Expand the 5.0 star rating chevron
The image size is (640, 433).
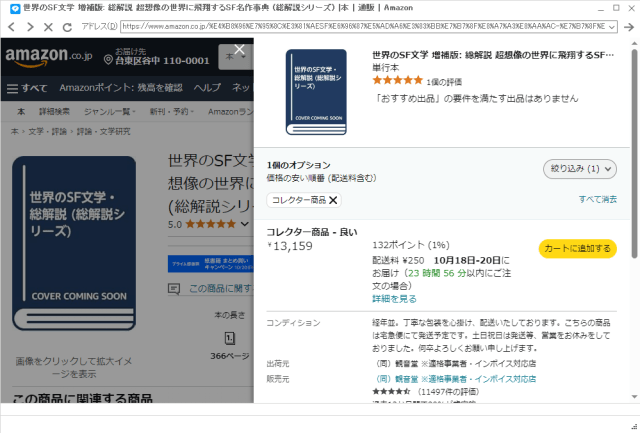click(x=244, y=224)
